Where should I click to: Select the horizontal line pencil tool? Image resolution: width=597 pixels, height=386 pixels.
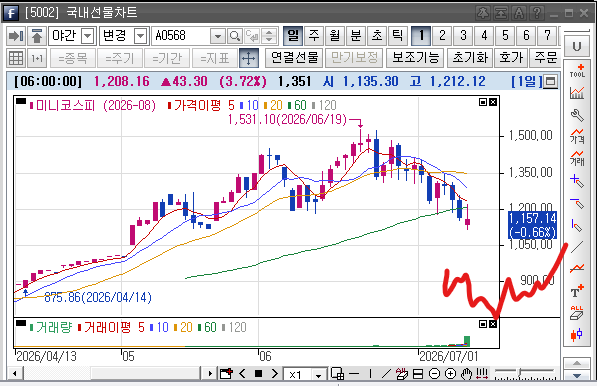coord(577,203)
